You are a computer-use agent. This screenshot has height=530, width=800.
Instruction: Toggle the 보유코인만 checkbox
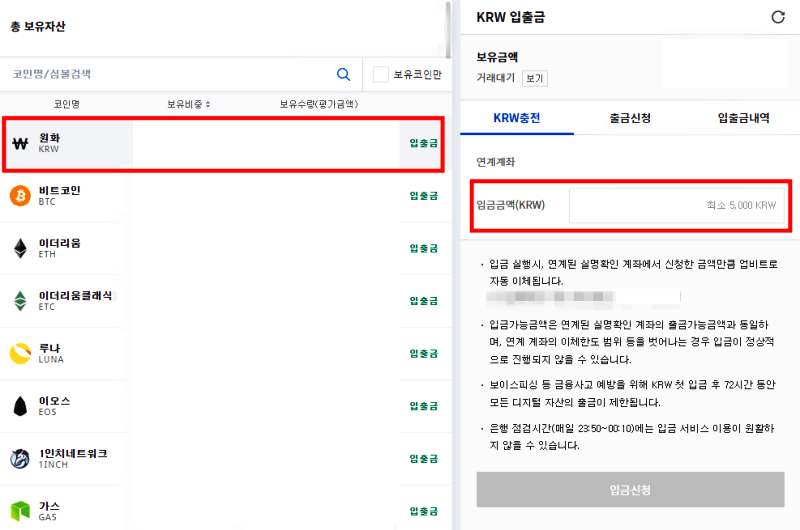tap(381, 74)
